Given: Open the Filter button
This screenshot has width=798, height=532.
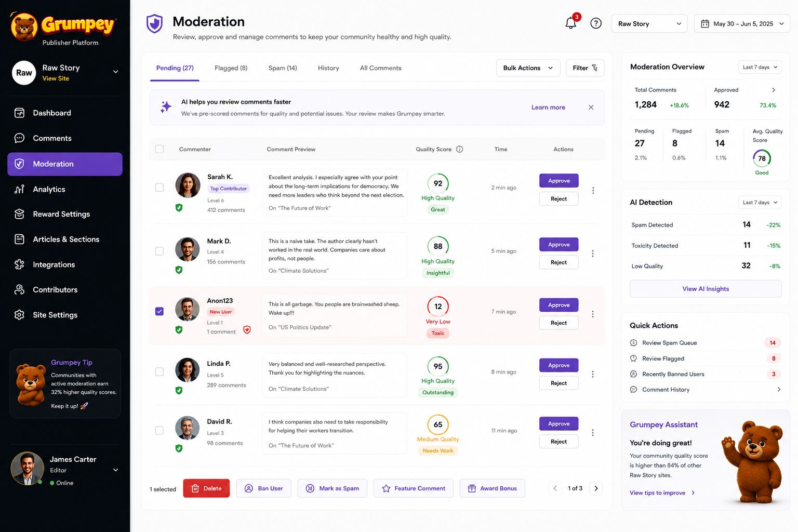Looking at the screenshot, I should (x=585, y=68).
